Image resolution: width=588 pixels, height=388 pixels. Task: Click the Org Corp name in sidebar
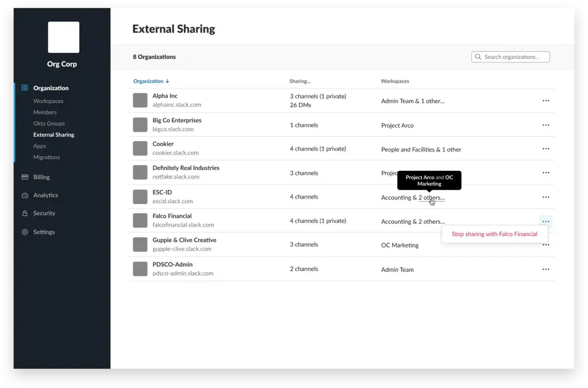(62, 64)
